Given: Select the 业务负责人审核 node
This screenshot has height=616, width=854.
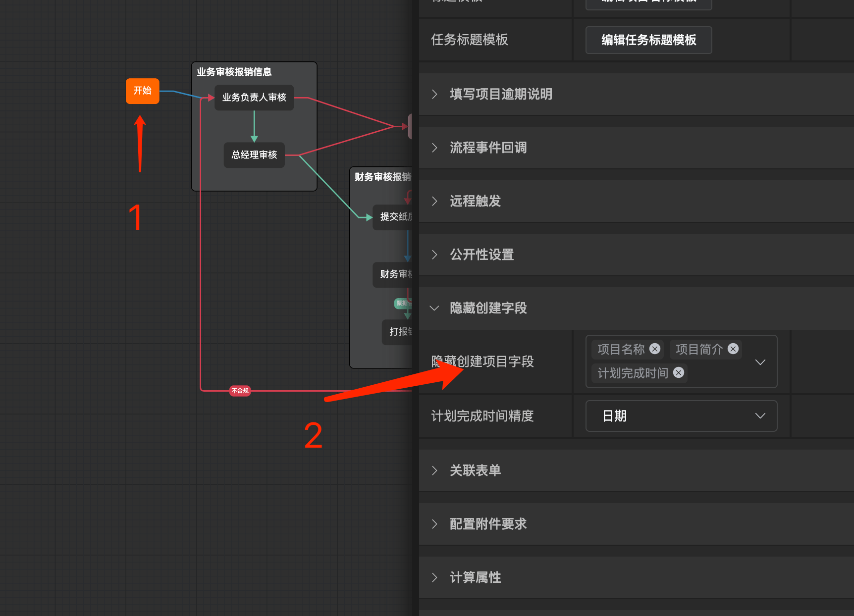Looking at the screenshot, I should [x=254, y=98].
